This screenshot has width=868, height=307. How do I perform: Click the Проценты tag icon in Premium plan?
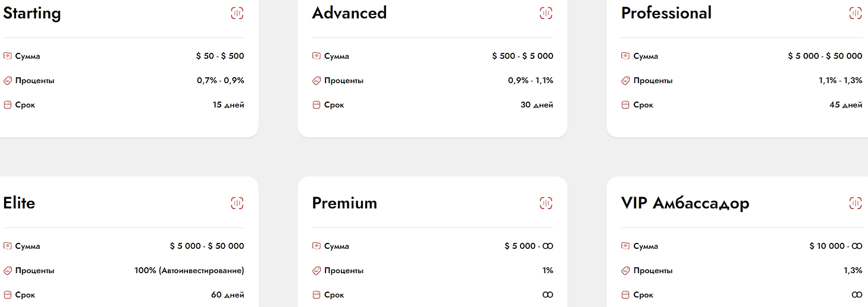[317, 271]
